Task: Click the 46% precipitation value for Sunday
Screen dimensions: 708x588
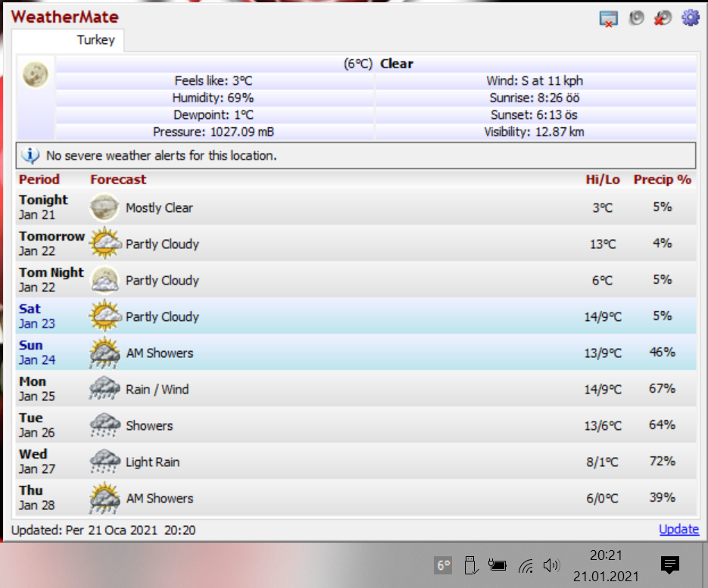Action: coord(662,352)
